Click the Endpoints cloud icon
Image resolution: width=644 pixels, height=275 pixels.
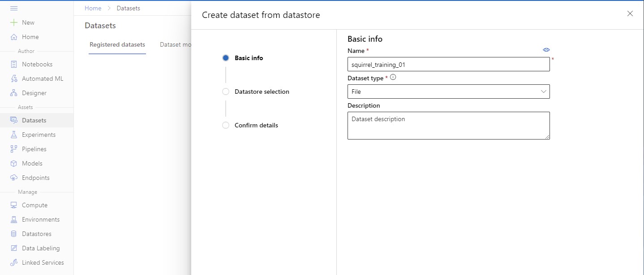14,178
